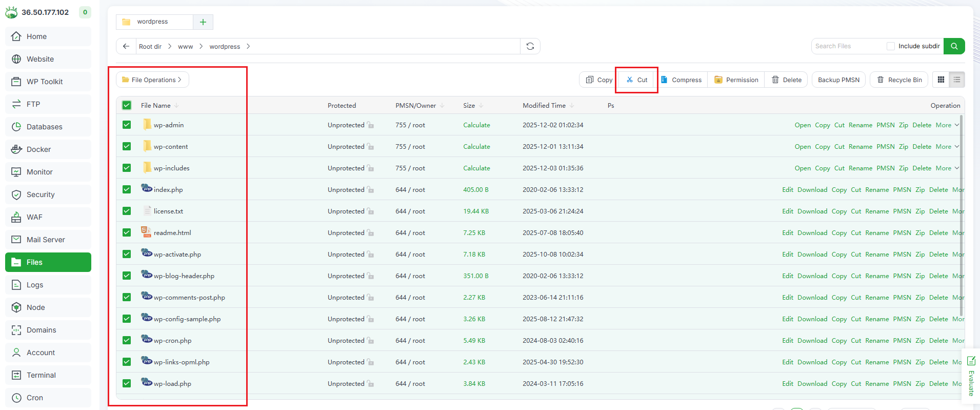Open the FTP section

[48, 104]
